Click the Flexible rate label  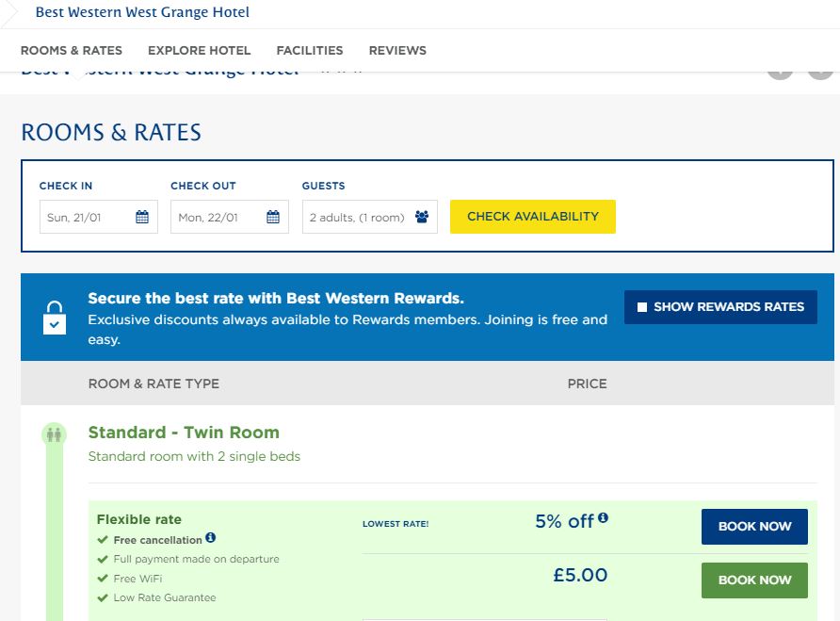[x=139, y=519]
